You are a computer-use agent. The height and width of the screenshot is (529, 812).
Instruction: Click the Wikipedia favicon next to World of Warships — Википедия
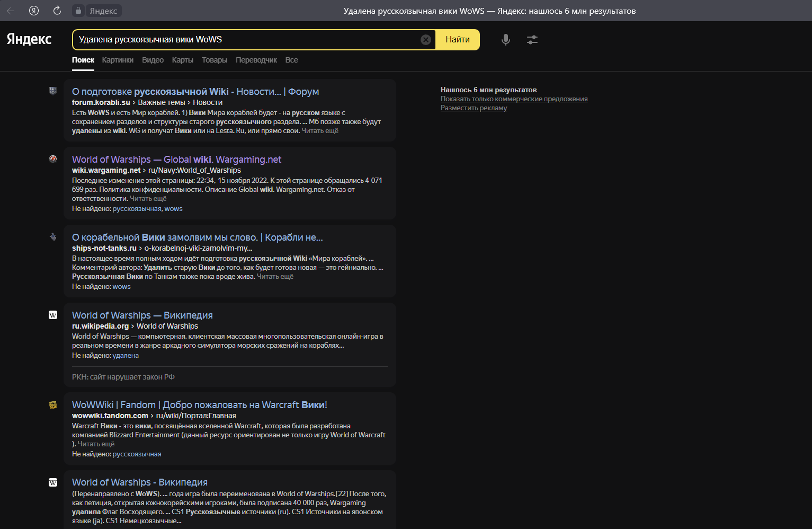53,315
